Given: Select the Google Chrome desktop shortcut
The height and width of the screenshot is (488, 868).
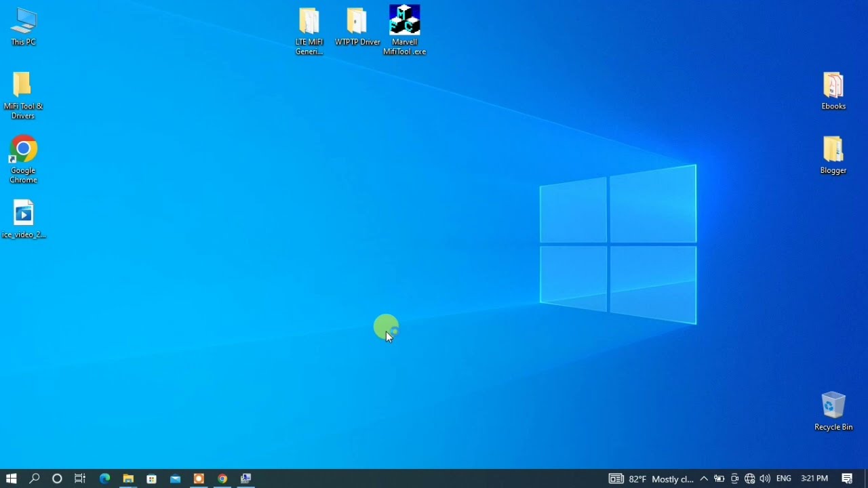Looking at the screenshot, I should pos(23,160).
